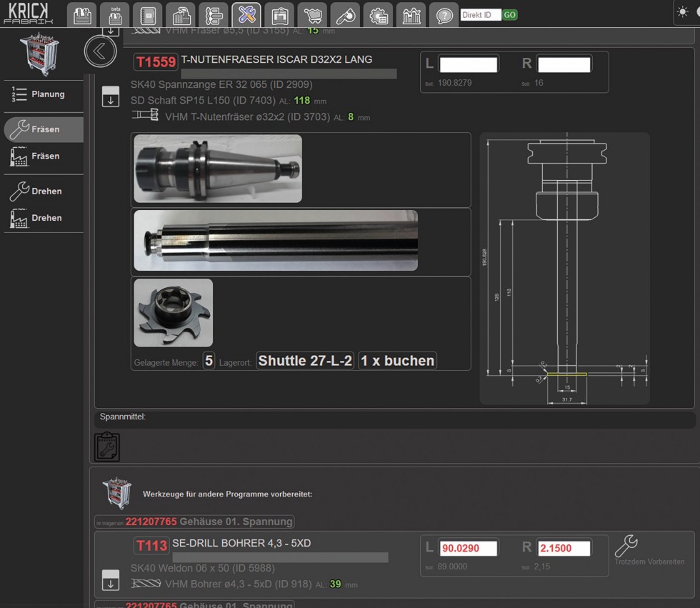The height and width of the screenshot is (608, 700).
Task: Click the factory icon in top toolbar
Action: 181,15
